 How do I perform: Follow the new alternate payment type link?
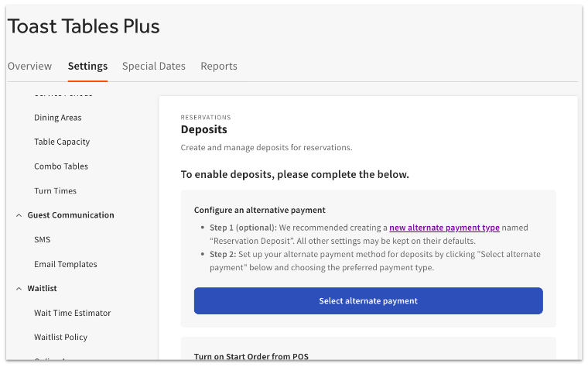pyautogui.click(x=444, y=228)
